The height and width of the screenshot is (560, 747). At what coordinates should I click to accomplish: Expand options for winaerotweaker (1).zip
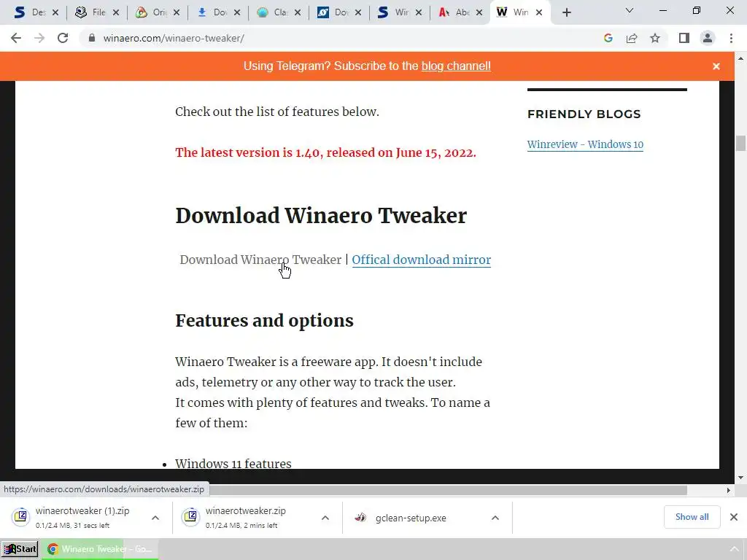coord(155,518)
